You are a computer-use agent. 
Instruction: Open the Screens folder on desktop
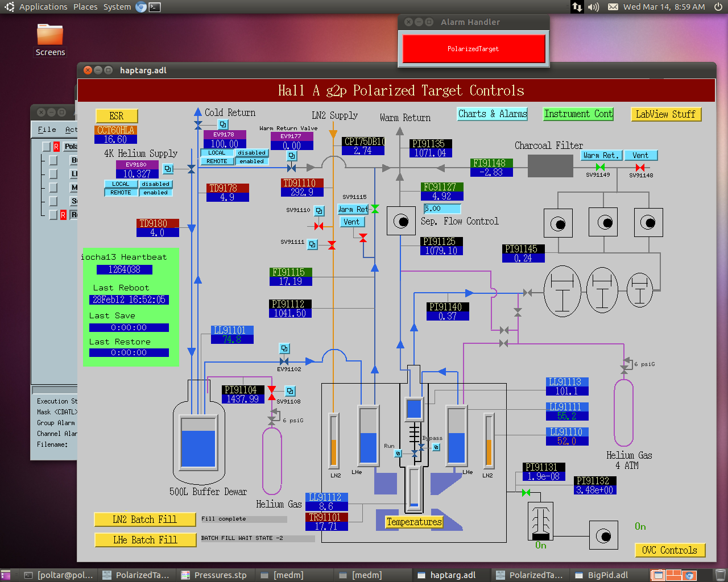tap(50, 40)
